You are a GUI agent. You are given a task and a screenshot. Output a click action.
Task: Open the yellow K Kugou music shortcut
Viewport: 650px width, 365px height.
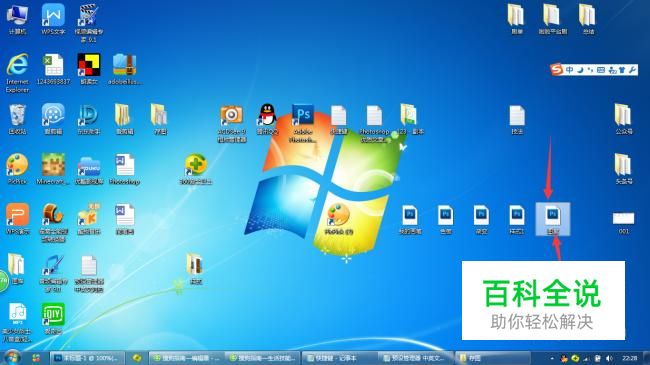89,219
